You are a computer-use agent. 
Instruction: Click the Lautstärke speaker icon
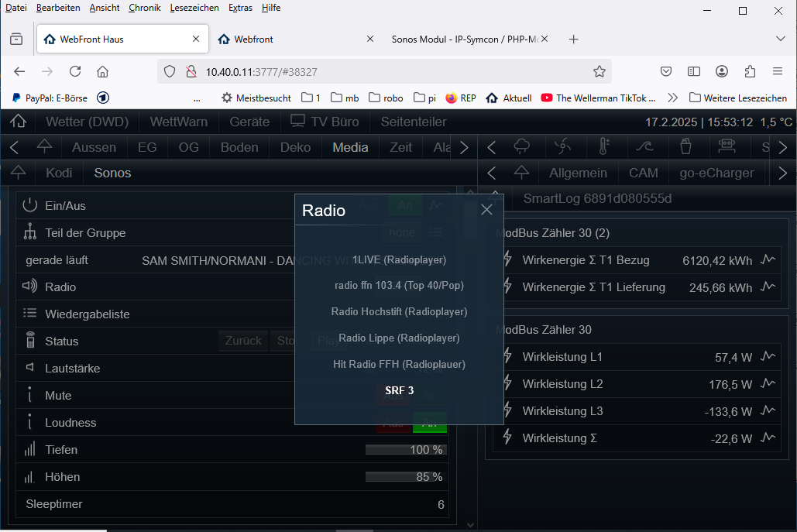click(x=30, y=367)
